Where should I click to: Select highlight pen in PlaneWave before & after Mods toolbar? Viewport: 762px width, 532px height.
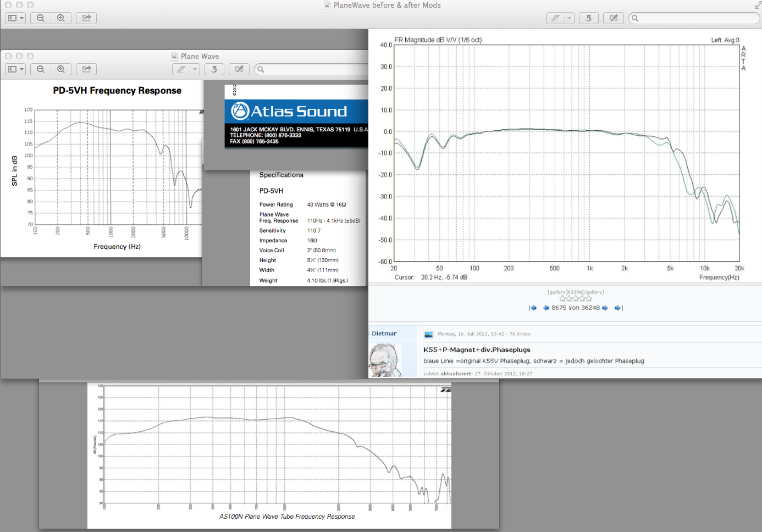pos(556,18)
